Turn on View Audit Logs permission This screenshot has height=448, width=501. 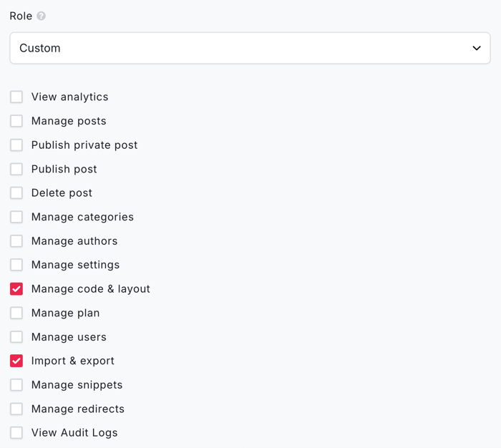pos(16,433)
